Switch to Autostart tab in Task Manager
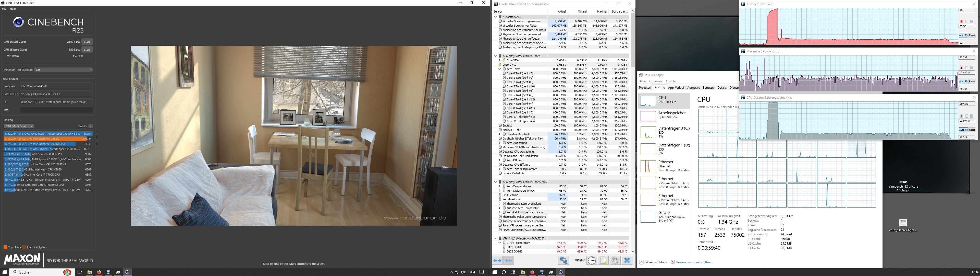This screenshot has width=980, height=276. coord(694,88)
